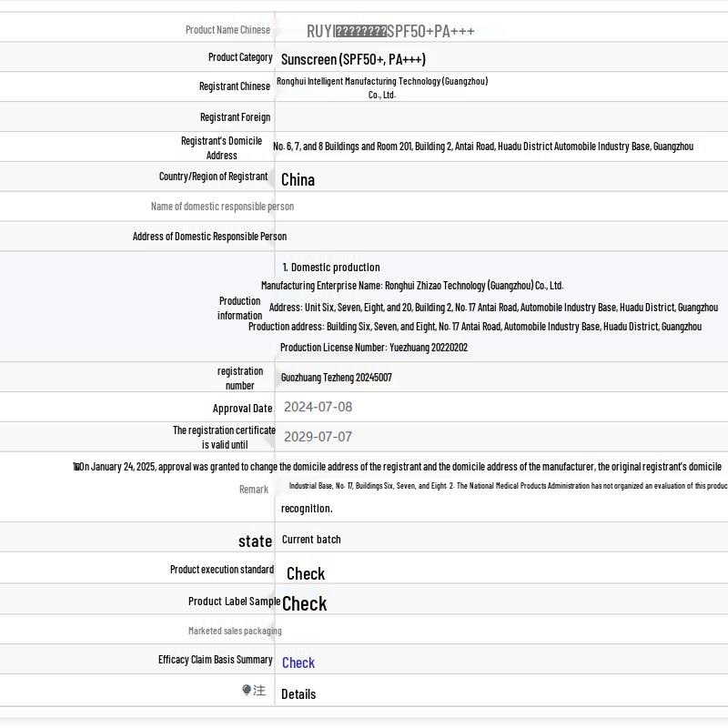Viewport: 728px width, 728px height.
Task: Click the Marketed sales packaging label
Action: [235, 631]
